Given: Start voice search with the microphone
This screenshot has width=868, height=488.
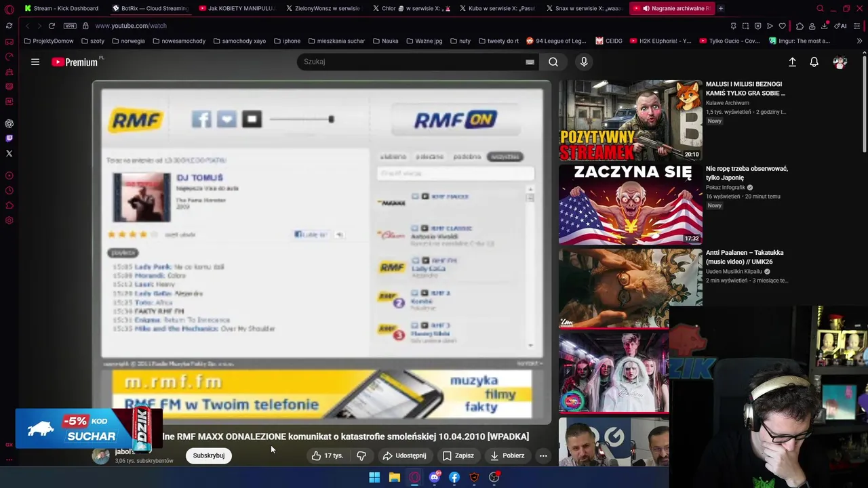Looking at the screenshot, I should point(584,62).
